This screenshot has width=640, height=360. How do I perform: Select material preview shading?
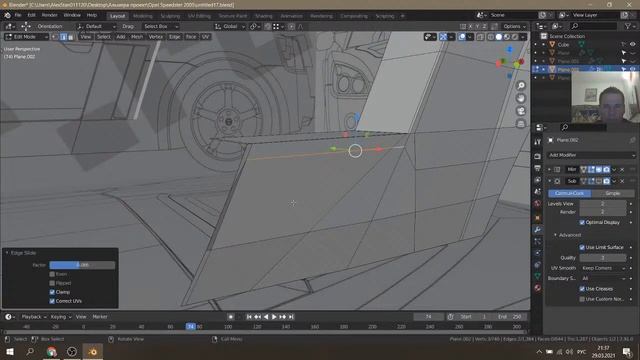tap(507, 37)
